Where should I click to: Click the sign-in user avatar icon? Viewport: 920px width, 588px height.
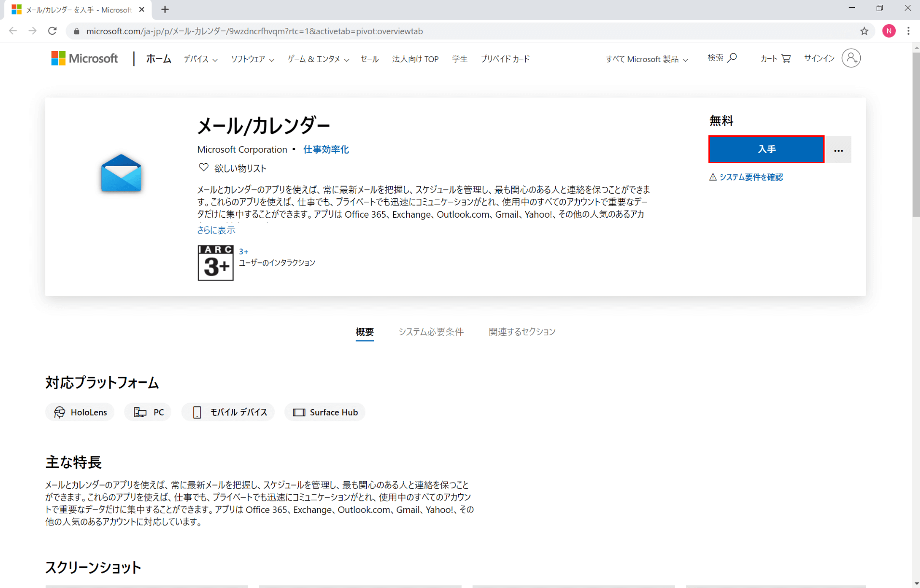pos(851,58)
